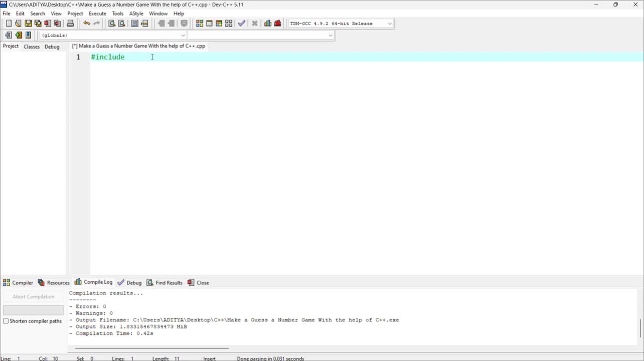Click the New file icon

click(9, 24)
